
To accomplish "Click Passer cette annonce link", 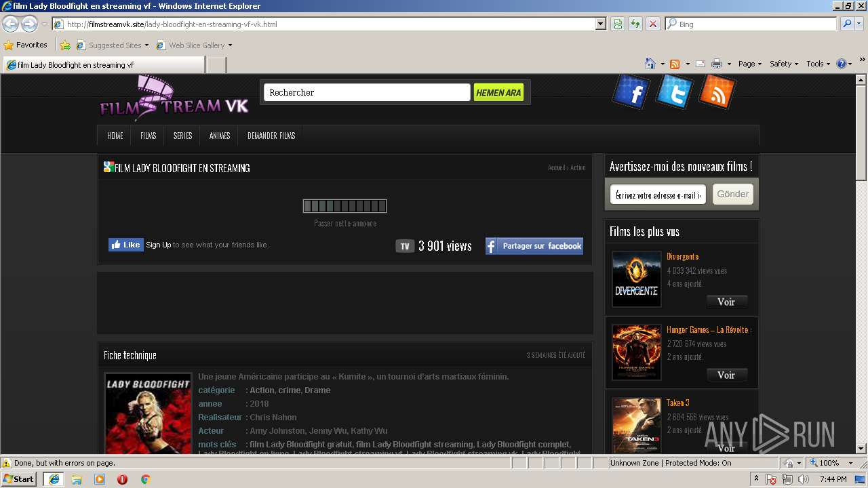I will (x=345, y=223).
